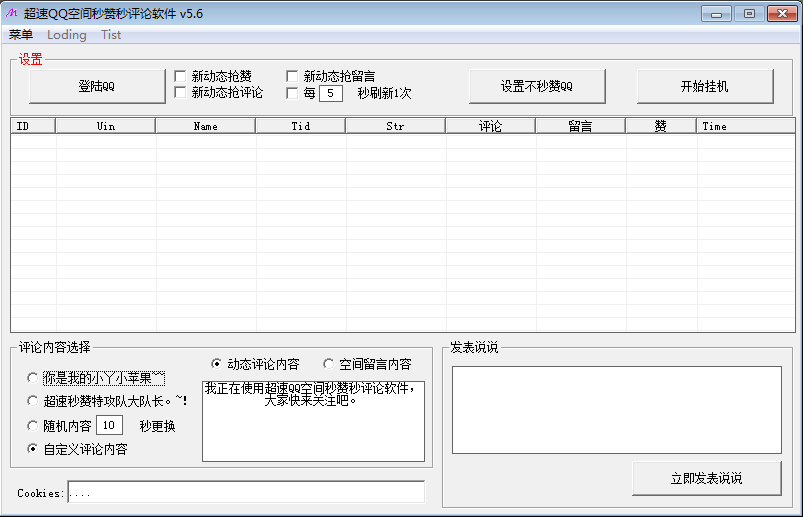Click the Name column header
This screenshot has height=517, width=803.
tap(205, 126)
